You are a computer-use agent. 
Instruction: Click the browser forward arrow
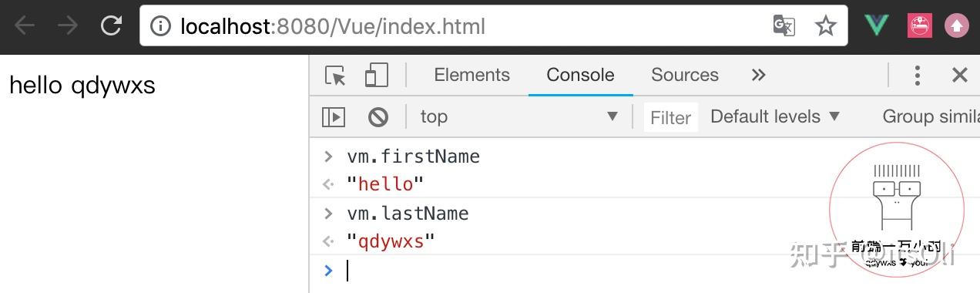(68, 26)
